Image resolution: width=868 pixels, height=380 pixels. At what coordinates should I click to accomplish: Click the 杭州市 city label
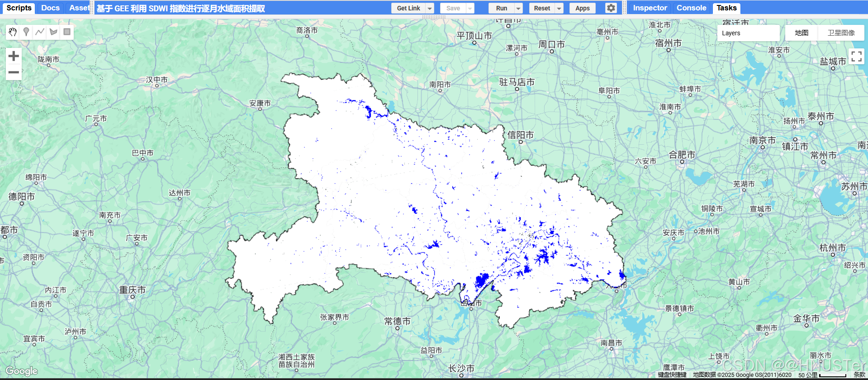[832, 248]
